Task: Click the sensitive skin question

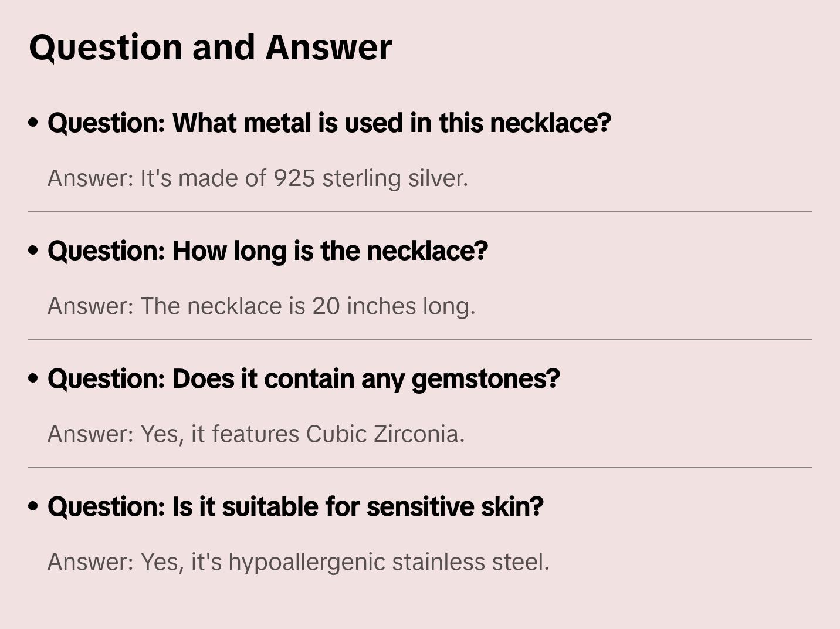Action: pyautogui.click(x=295, y=507)
